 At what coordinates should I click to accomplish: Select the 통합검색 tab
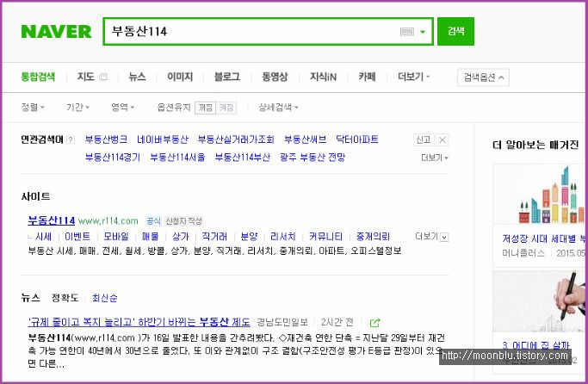(x=38, y=77)
